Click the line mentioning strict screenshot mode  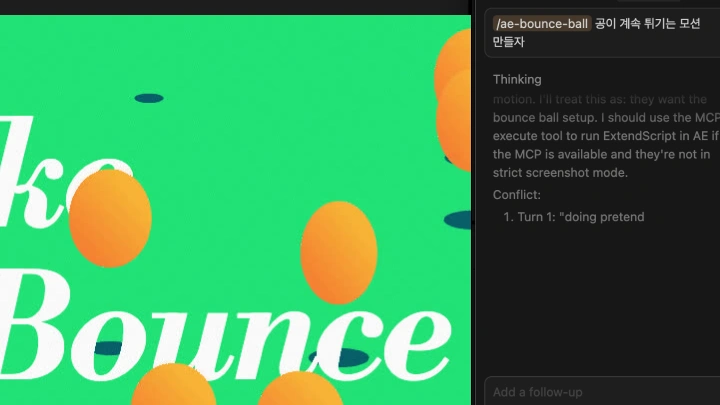pyautogui.click(x=560, y=173)
